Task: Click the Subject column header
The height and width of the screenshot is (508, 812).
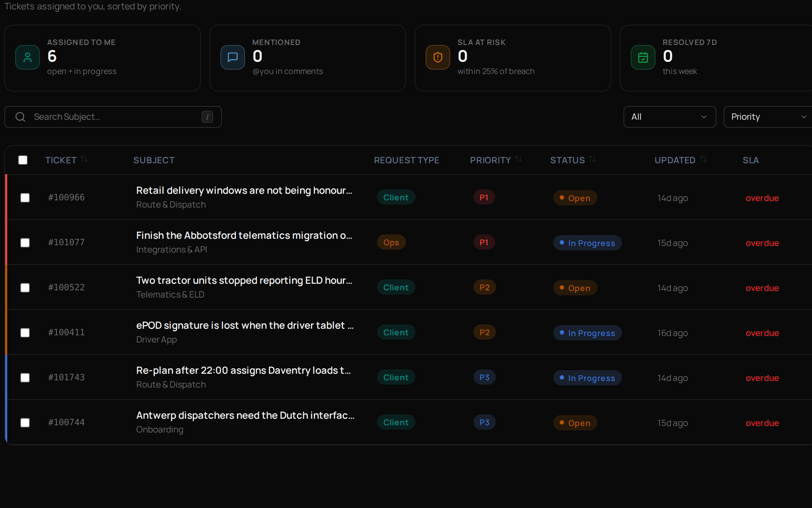Action: (x=154, y=160)
